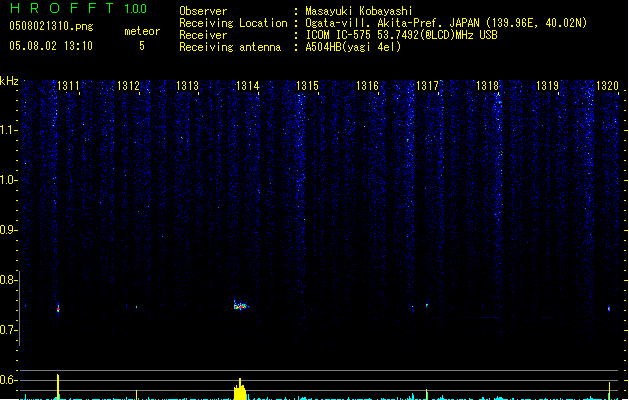
Task: Click the Receiver label
Action: click(x=203, y=35)
